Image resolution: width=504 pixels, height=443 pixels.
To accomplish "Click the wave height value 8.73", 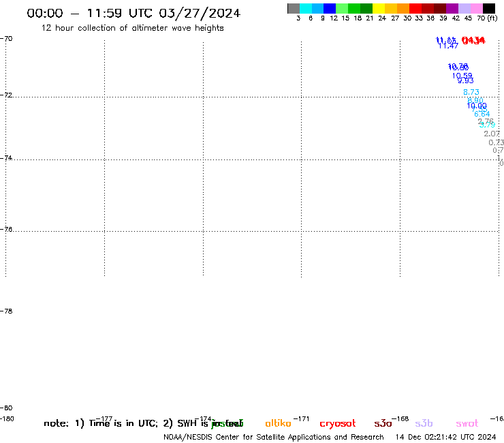I will coord(471,92).
